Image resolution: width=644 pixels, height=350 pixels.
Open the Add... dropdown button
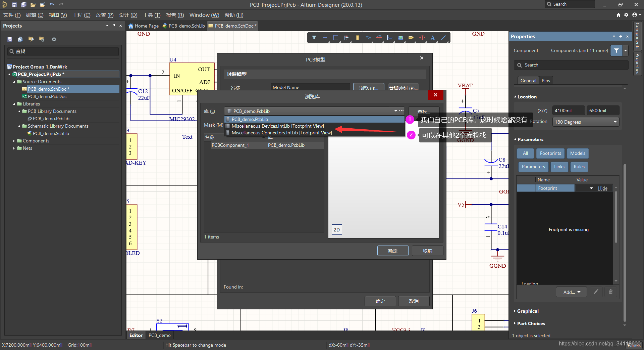tap(571, 292)
